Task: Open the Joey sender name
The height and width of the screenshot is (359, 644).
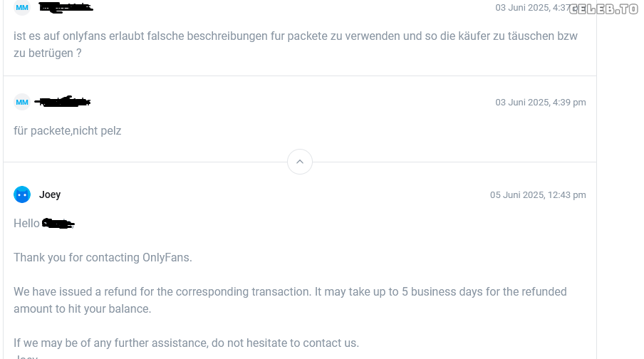Action: pos(50,195)
